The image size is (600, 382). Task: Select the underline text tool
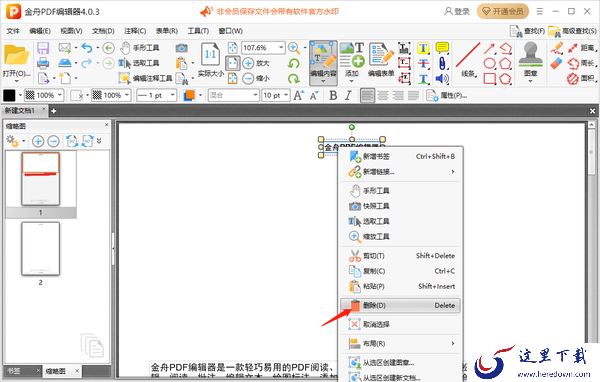coord(423,78)
